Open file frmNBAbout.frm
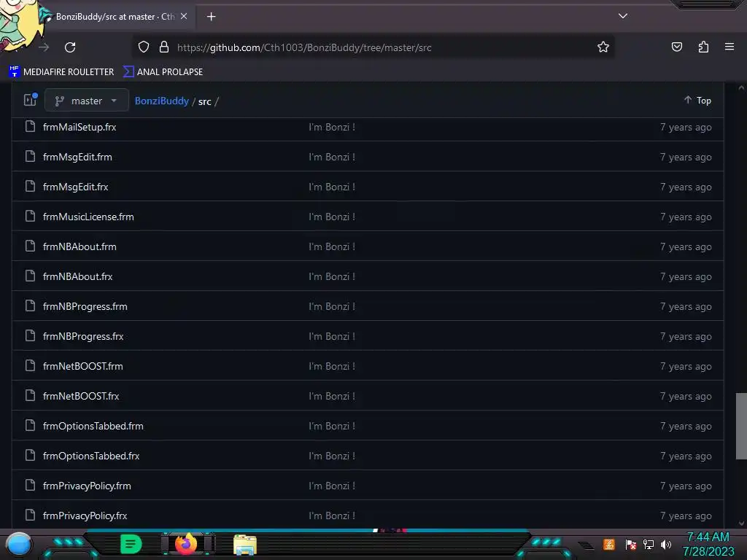 80,246
